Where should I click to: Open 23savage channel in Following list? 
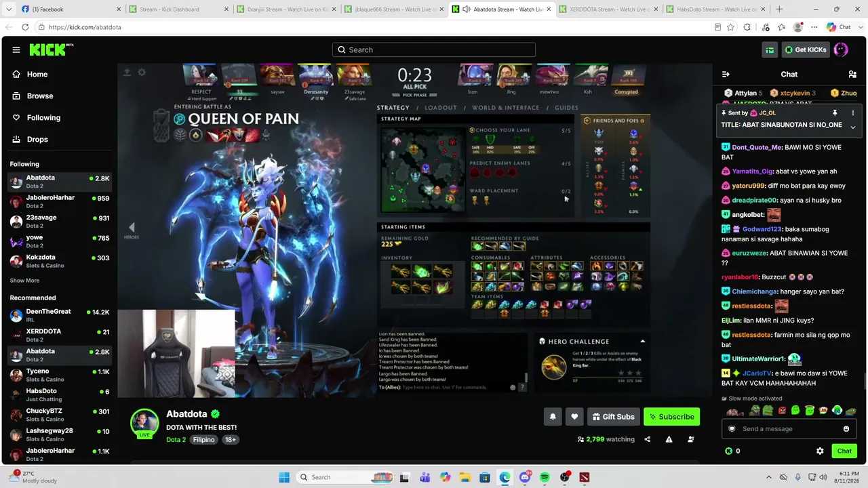pyautogui.click(x=60, y=222)
